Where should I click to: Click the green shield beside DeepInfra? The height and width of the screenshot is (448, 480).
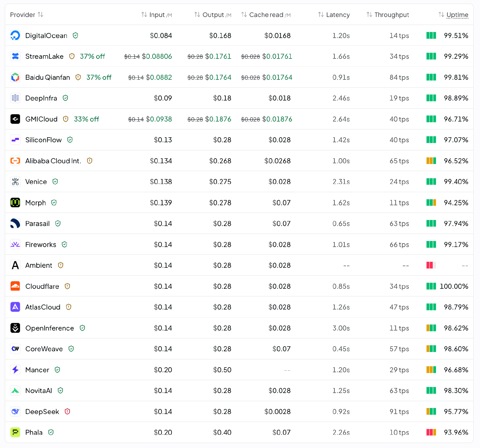65,98
